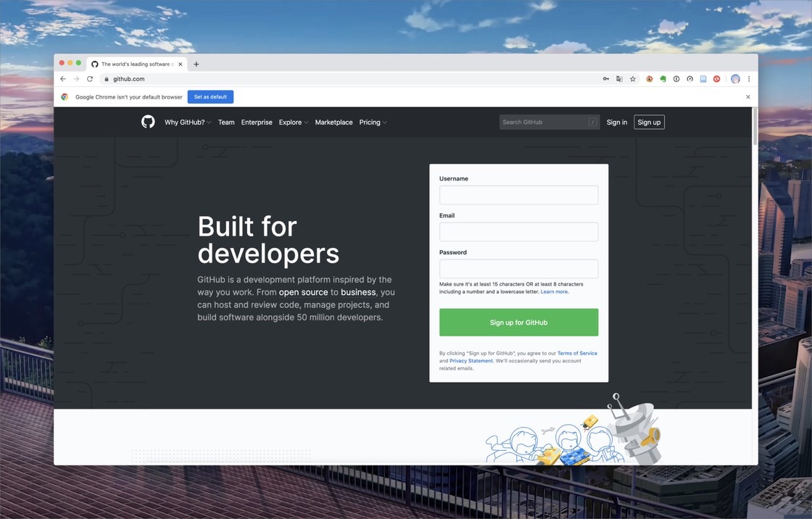Open the Evernote elephant extension
The width and height of the screenshot is (812, 519).
(663, 79)
